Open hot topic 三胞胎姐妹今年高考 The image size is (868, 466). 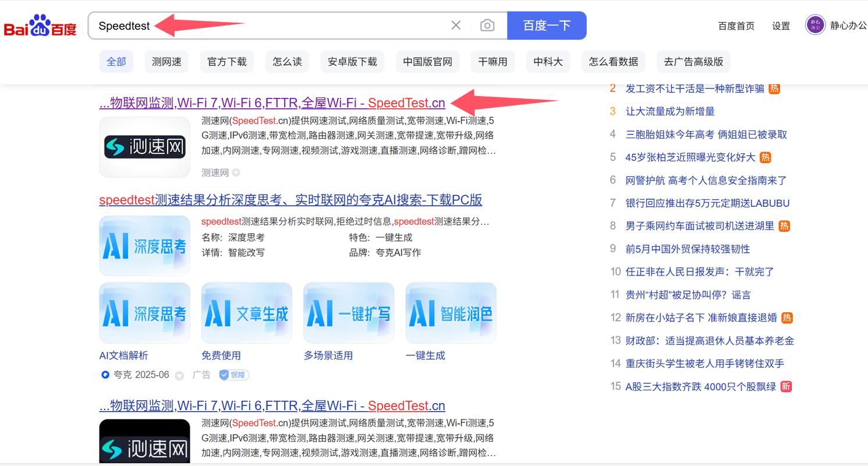[706, 135]
